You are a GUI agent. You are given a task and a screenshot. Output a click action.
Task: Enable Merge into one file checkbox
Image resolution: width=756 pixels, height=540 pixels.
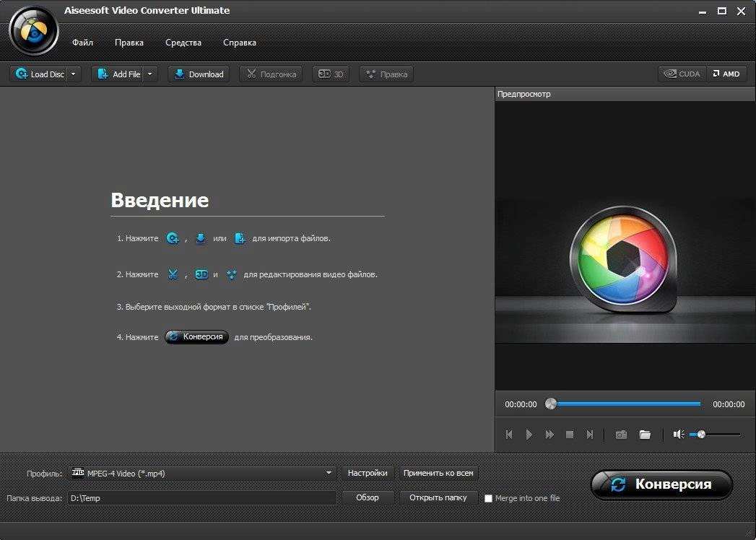coord(488,499)
